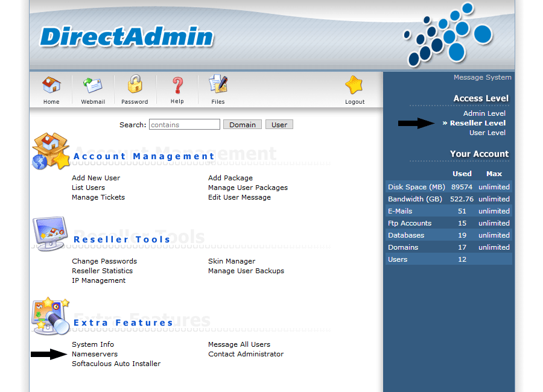Viewport: 543px width, 392px height.
Task: Click the Password toolbar label
Action: [135, 102]
